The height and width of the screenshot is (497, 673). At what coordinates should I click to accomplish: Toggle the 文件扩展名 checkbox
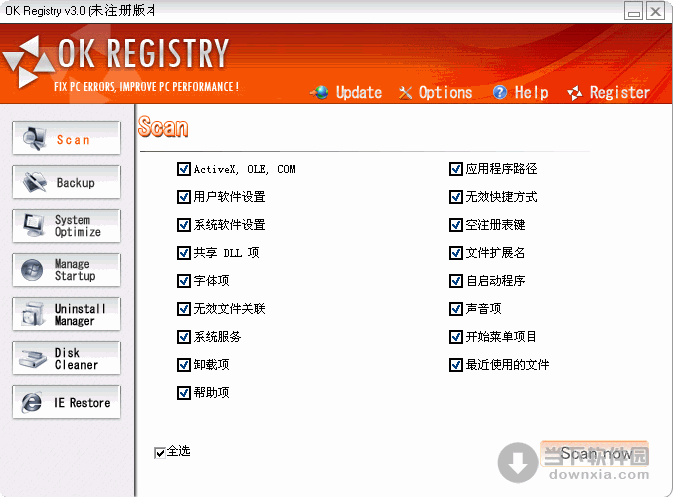pyautogui.click(x=456, y=253)
